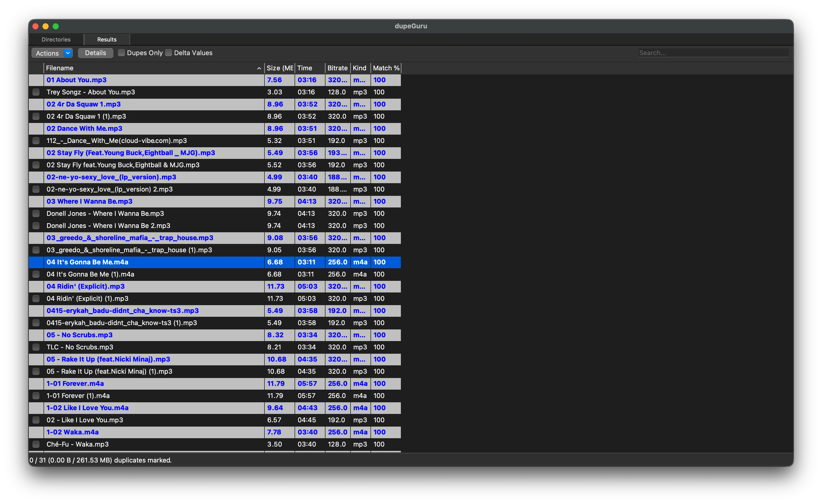Mark 1-01 Forever (1).m4a checkbox
This screenshot has width=822, height=504.
pos(36,396)
